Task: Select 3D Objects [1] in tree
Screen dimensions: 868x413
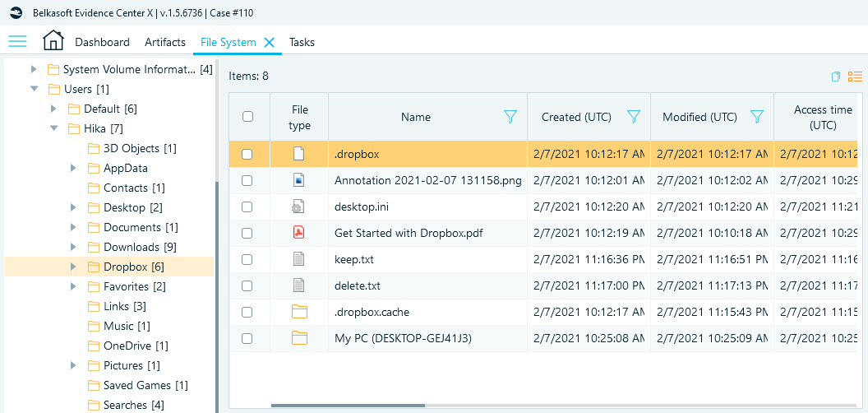Action: coord(140,148)
